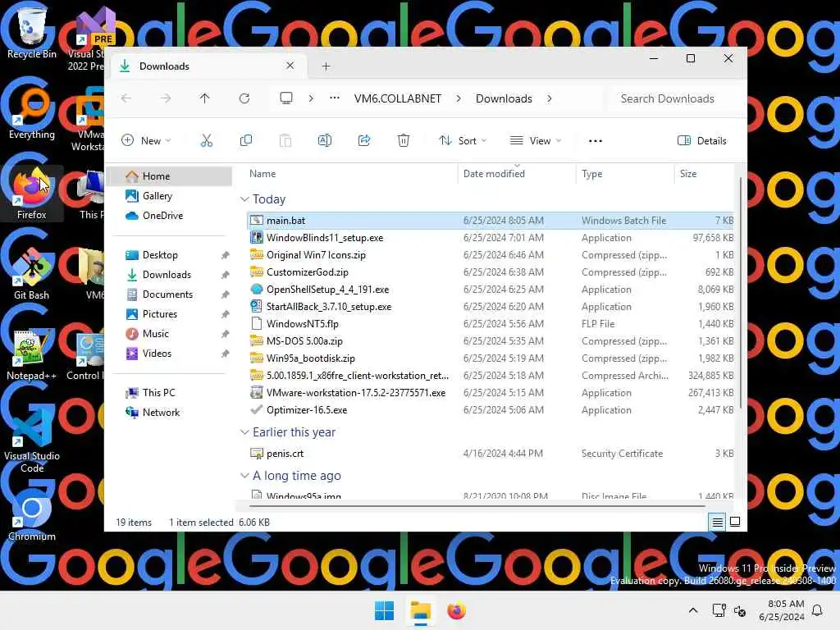Image resolution: width=840 pixels, height=630 pixels.
Task: Select Git Bash desktop shortcut
Action: tap(32, 274)
